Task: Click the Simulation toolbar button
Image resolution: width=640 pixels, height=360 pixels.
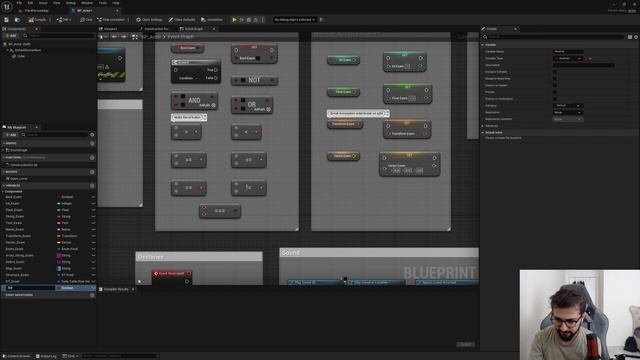Action: 212,20
